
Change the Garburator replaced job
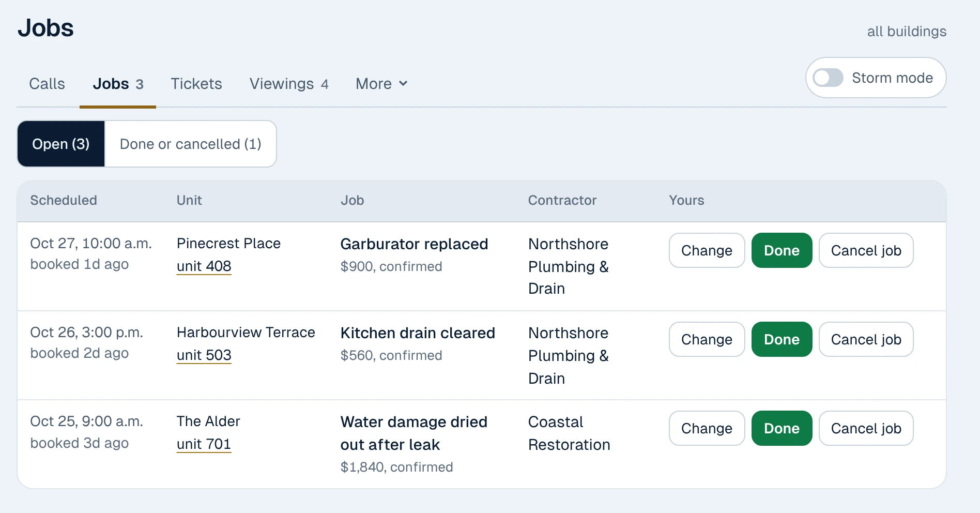707,250
